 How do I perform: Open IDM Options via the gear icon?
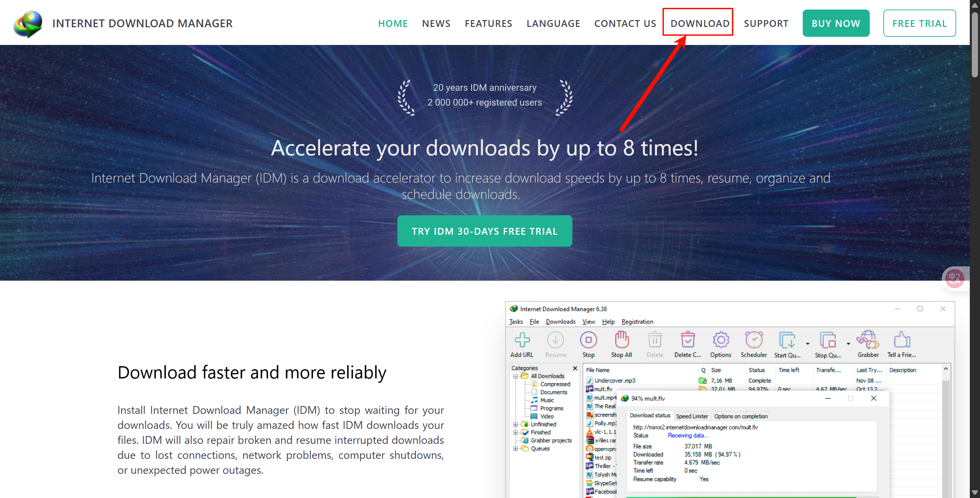tap(721, 340)
